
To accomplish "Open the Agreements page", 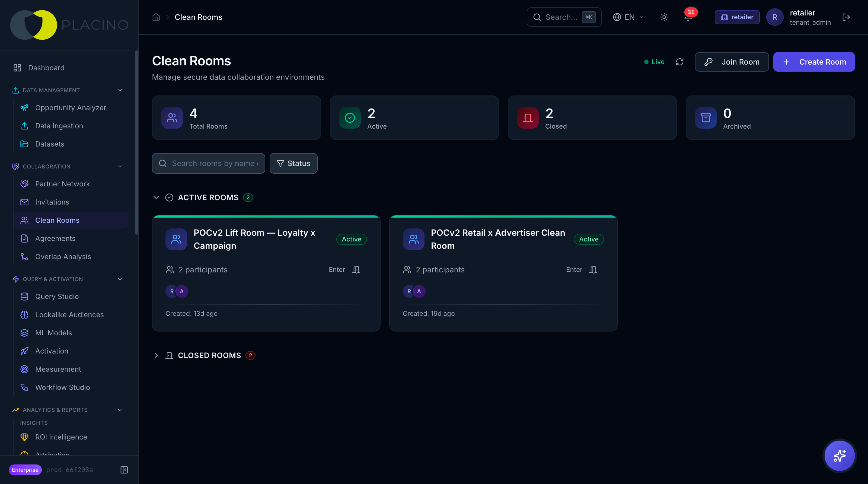I will 71,238.
